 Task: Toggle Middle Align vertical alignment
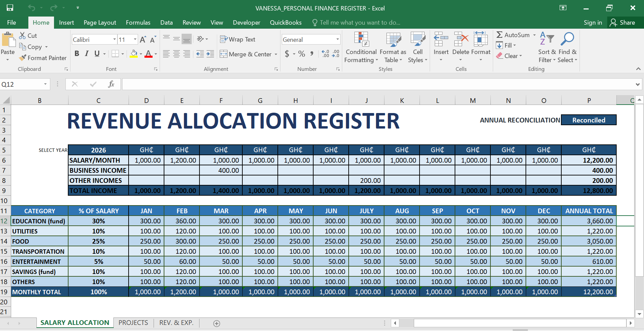(177, 39)
